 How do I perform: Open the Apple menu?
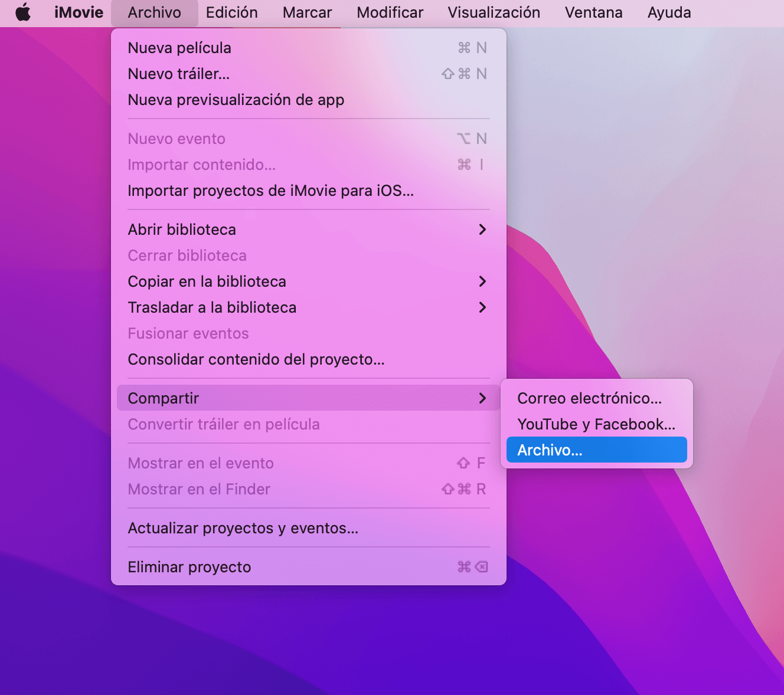pyautogui.click(x=24, y=12)
